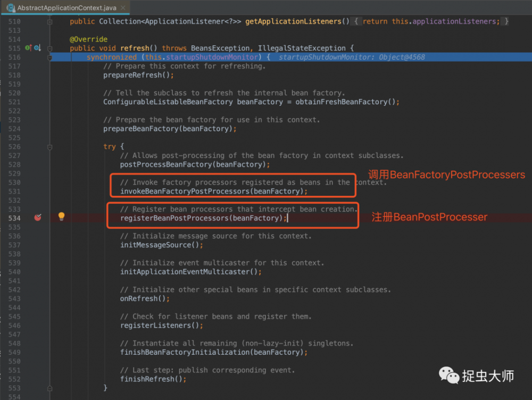Click the try keyword on line 526
532x400 pixels.
point(109,146)
